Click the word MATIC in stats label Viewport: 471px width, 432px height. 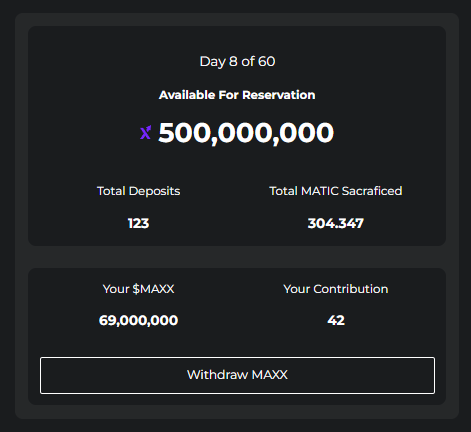320,191
